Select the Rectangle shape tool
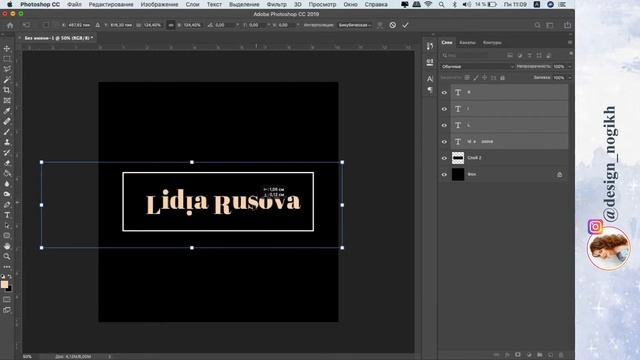This screenshot has height=360, width=640. coord(7,236)
